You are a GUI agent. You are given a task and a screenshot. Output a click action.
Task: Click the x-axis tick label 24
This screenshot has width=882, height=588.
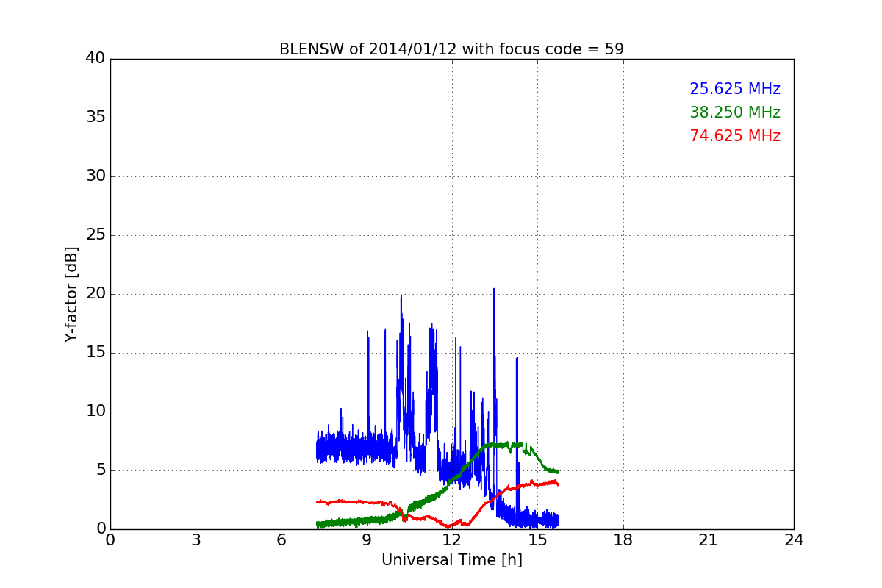[x=794, y=540]
